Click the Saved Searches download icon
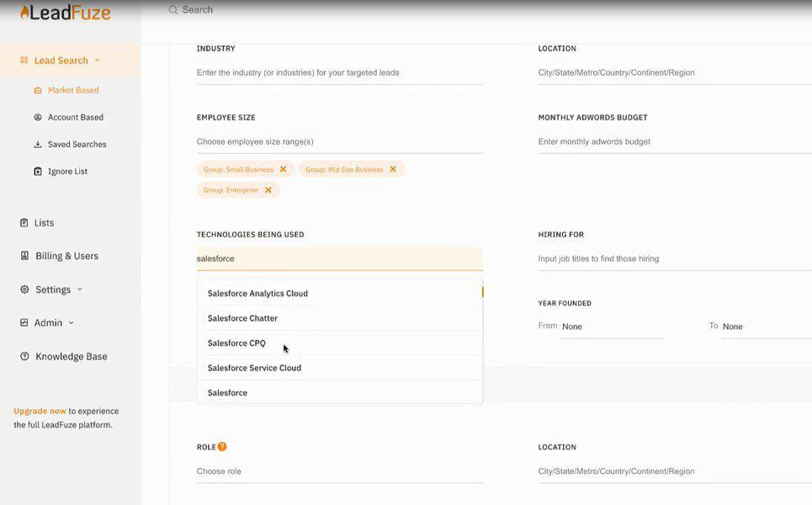 tap(38, 144)
